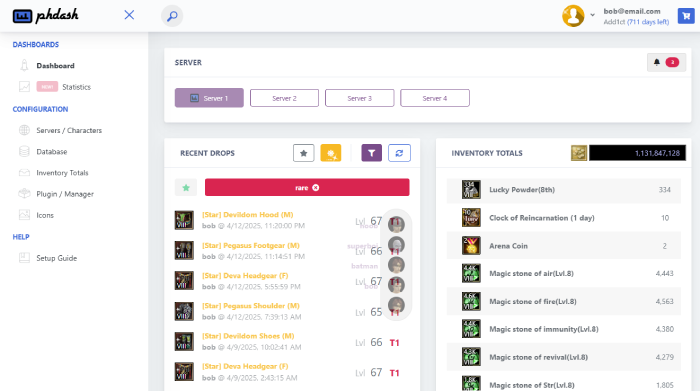Click the refresh recent drops icon
The image size is (700, 391).
click(x=399, y=153)
